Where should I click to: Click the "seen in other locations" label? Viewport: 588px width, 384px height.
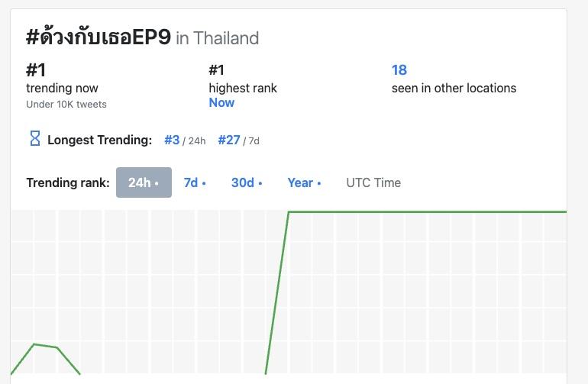(x=454, y=88)
